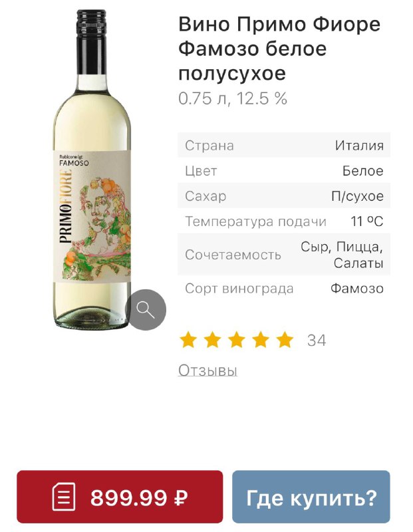The width and height of the screenshot is (413, 532).
Task: Click the second rating star
Action: click(212, 340)
